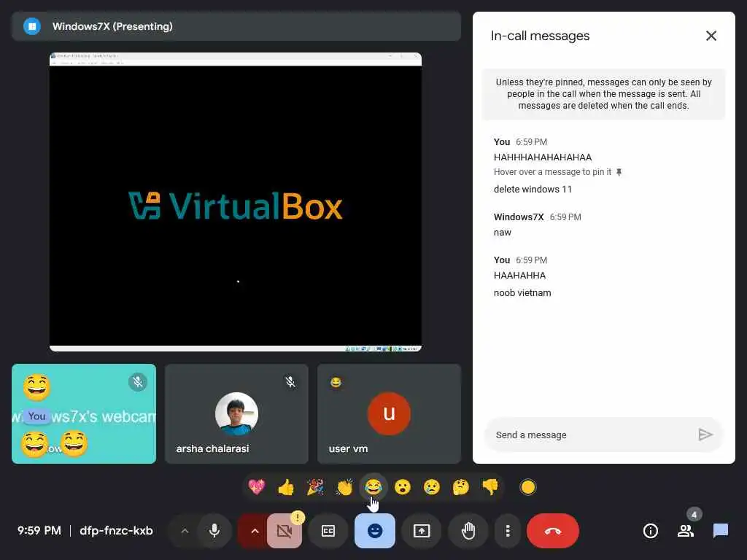The image size is (747, 560).
Task: Click arsha chalarasi's muted mic icon
Action: 290,382
